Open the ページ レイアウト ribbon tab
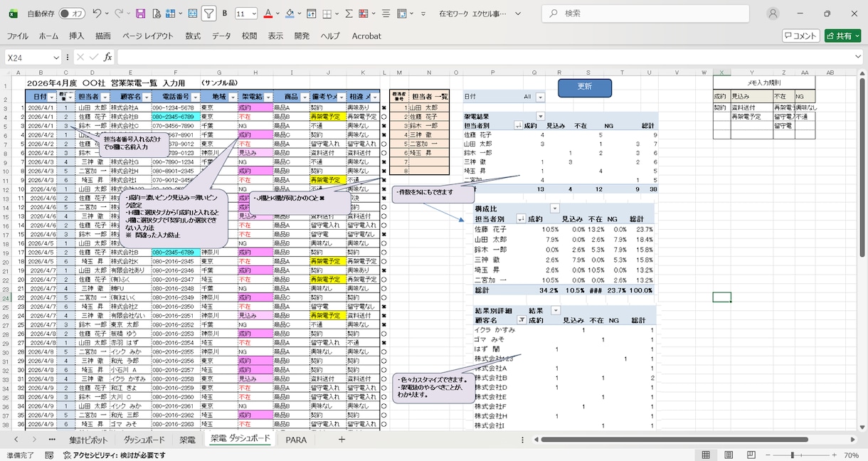The image size is (868, 461). click(147, 36)
